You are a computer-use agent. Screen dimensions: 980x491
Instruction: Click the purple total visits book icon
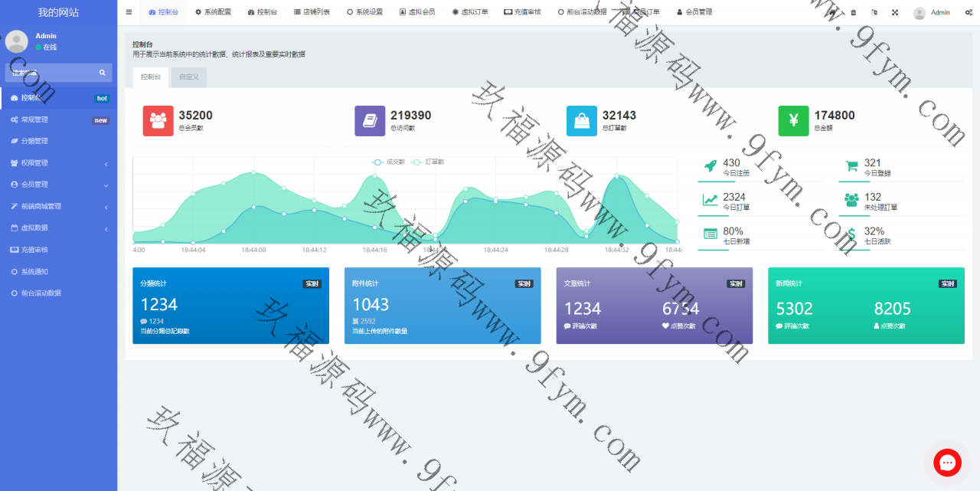[370, 121]
